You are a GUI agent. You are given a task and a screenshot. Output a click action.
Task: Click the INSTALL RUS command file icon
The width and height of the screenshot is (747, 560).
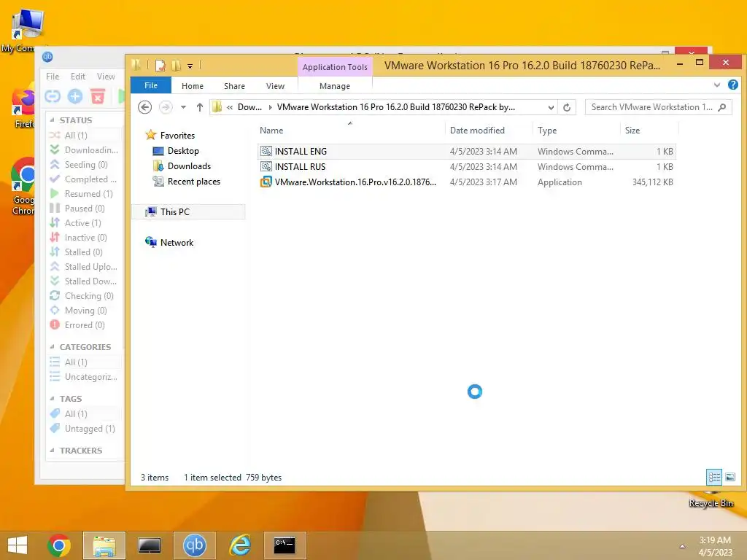(x=266, y=167)
